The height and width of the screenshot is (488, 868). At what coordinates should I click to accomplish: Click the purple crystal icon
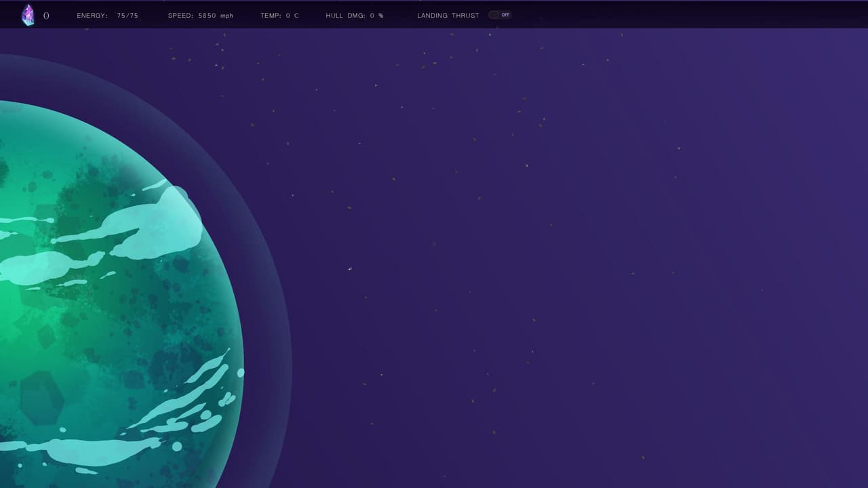28,15
